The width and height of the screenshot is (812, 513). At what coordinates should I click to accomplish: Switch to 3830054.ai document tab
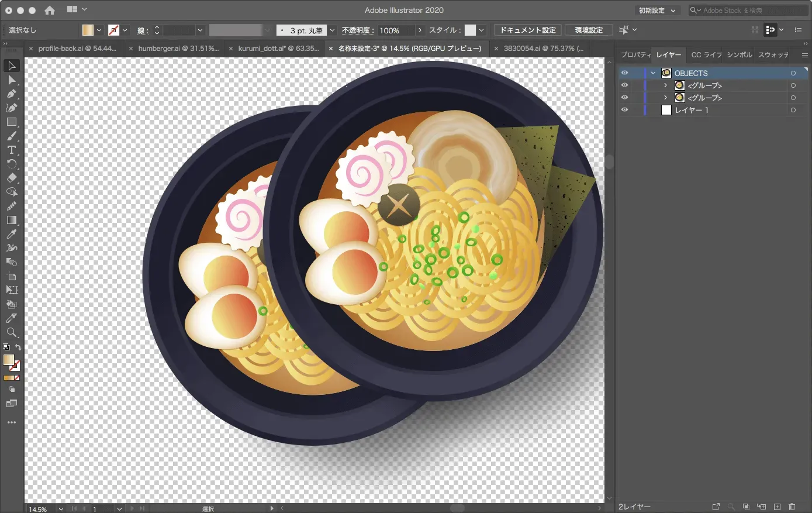[538, 49]
